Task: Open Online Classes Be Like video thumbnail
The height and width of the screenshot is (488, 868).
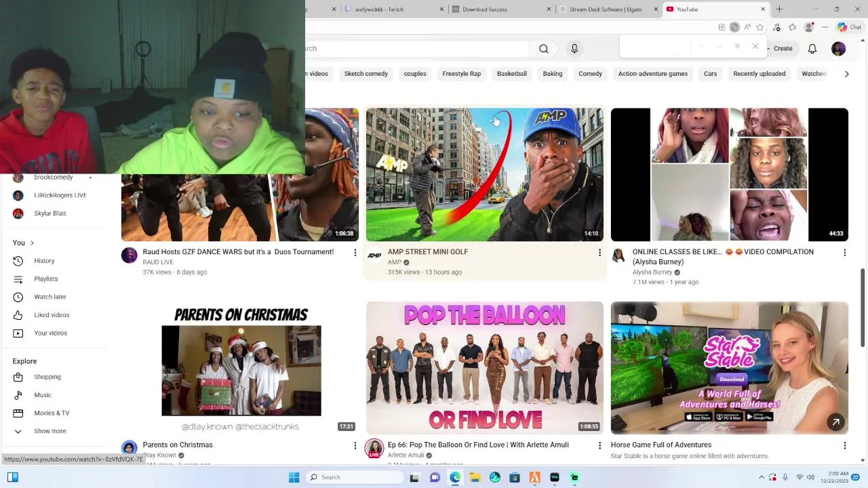Action: tap(729, 174)
